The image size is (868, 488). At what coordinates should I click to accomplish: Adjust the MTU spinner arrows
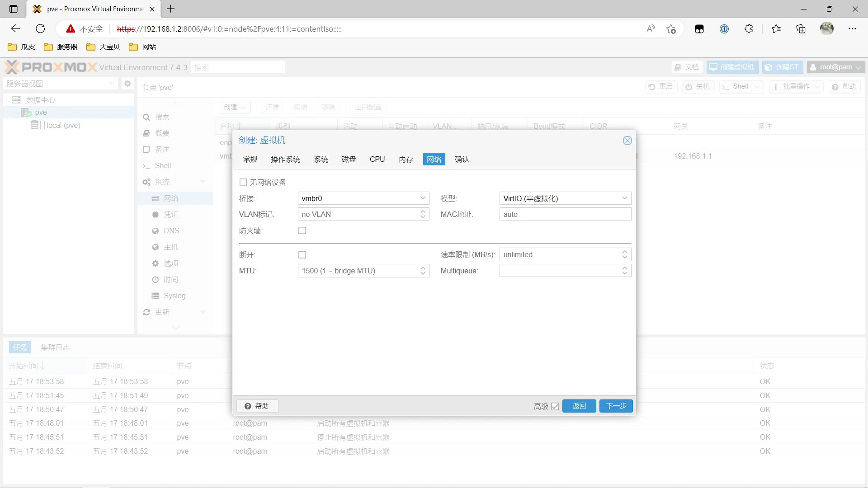click(x=423, y=271)
